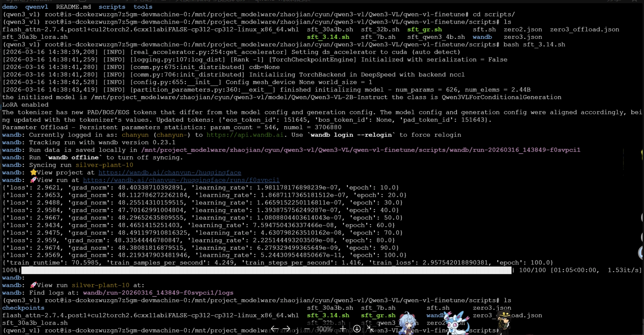644x335 pixels.
Task: Shrink the viewer with the collapse arrows icon
Action: (x=370, y=329)
